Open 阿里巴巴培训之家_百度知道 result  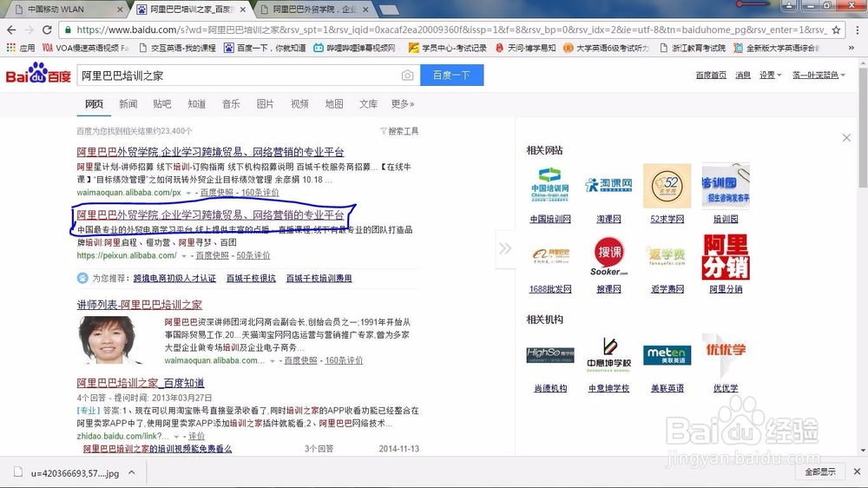pos(141,383)
